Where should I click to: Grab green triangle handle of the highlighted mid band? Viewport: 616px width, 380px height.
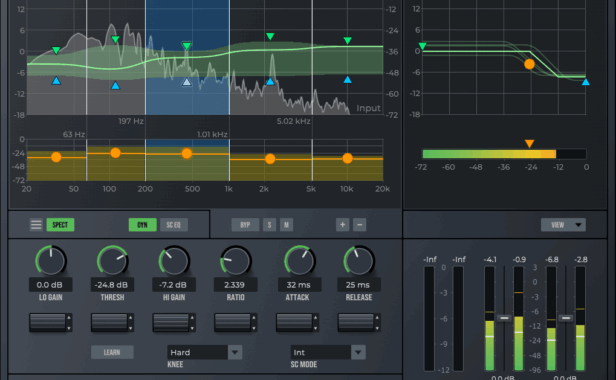click(187, 46)
